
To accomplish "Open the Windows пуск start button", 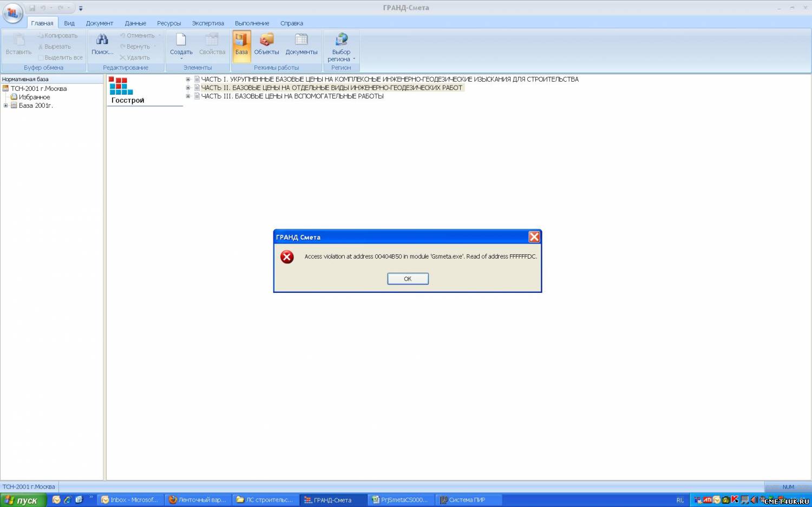I will (23, 500).
